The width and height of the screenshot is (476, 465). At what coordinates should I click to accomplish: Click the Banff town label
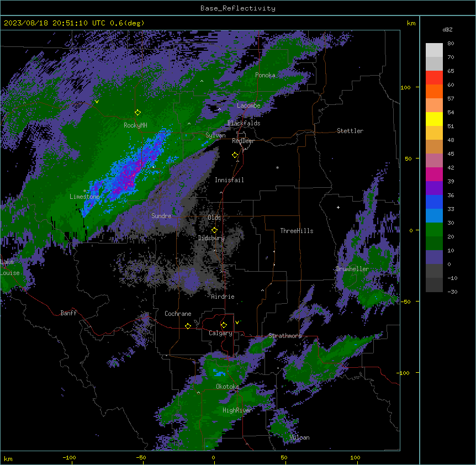tap(68, 313)
